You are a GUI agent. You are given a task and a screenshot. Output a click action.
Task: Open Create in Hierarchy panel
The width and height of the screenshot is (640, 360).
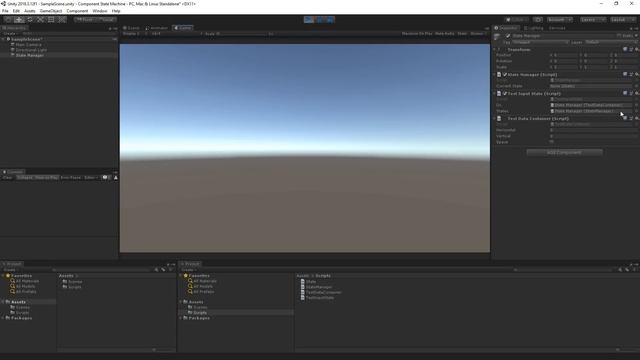coord(10,33)
